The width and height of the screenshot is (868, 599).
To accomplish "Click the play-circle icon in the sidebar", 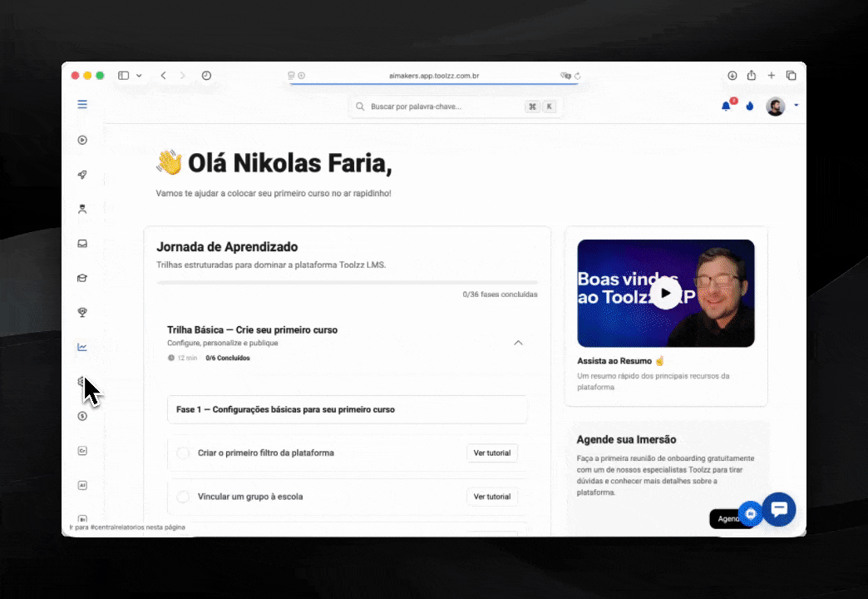I will (82, 141).
